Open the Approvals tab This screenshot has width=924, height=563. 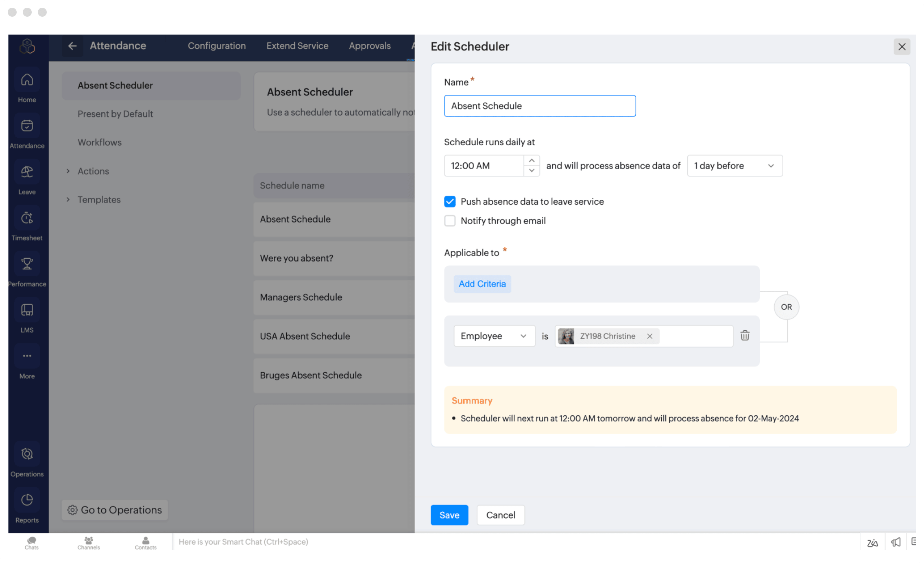pos(369,46)
